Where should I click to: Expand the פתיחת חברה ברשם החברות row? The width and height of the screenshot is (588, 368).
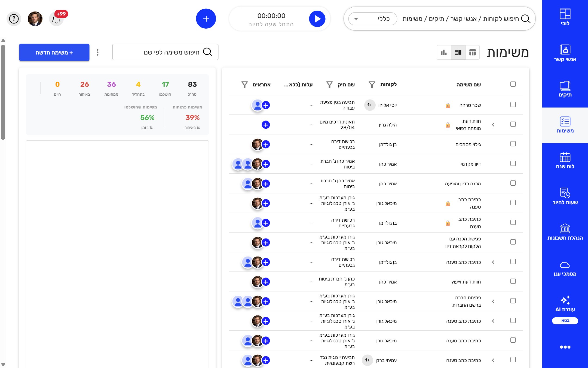point(493,301)
